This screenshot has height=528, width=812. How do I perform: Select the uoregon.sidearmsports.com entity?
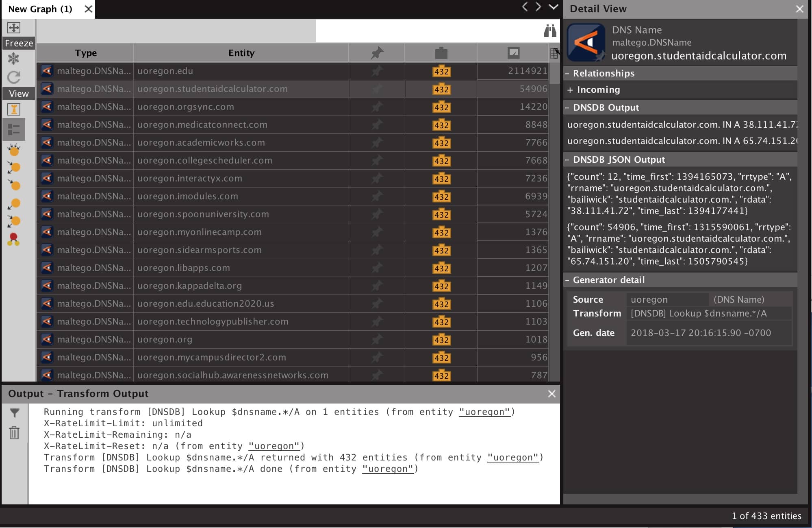[199, 250]
